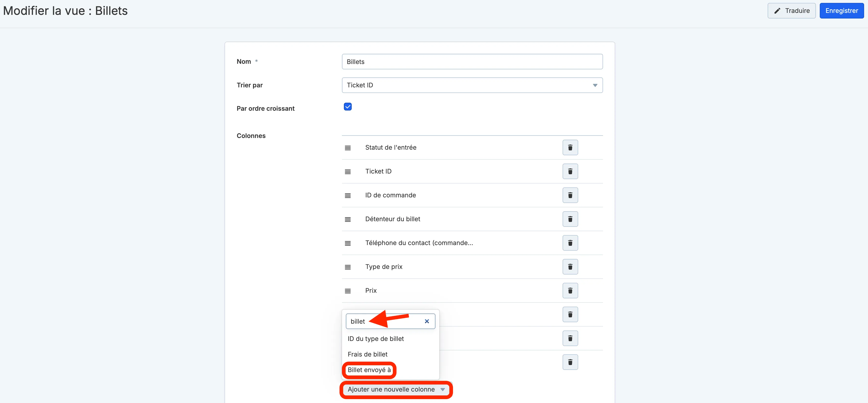Screen dimensions: 868x403
Task: Choose Frais de billet option
Action: (x=391, y=354)
